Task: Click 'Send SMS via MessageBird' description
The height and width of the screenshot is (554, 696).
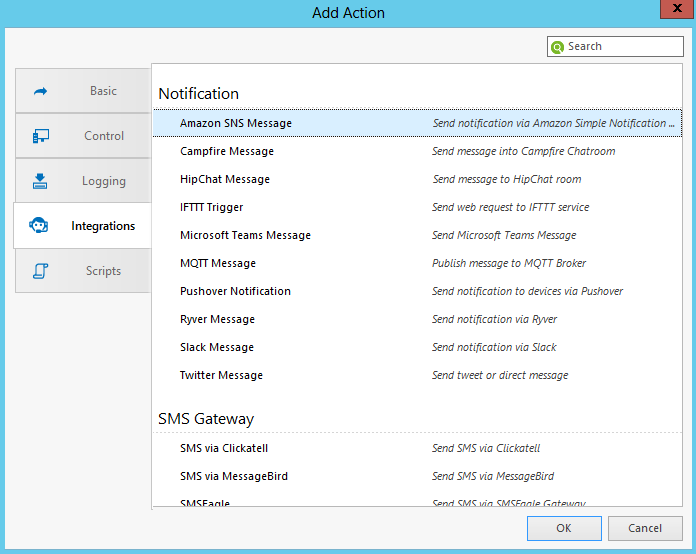Action: point(493,476)
